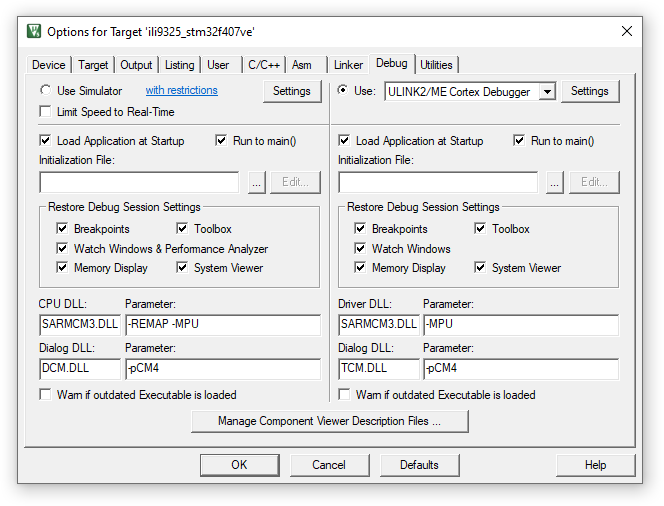Screen dimensions: 664x506
Task: Click simulator -pCM4 parameter field
Action: [x=223, y=368]
